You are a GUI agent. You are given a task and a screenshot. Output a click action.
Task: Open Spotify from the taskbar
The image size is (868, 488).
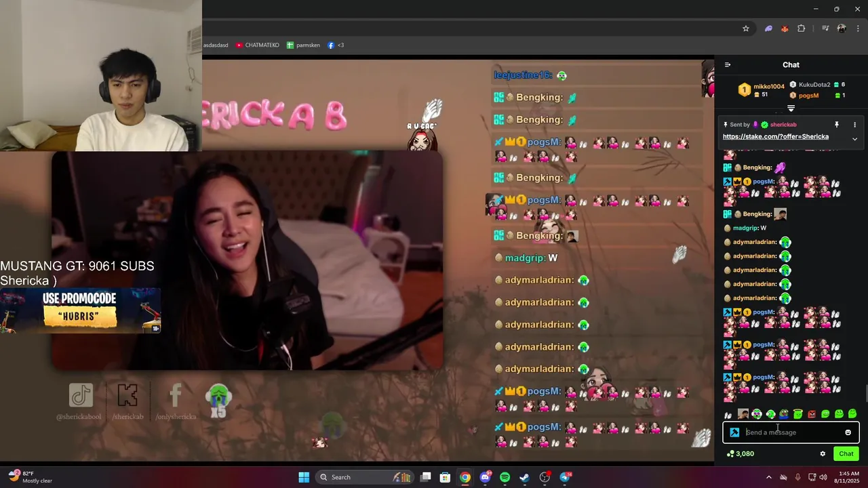point(505,477)
